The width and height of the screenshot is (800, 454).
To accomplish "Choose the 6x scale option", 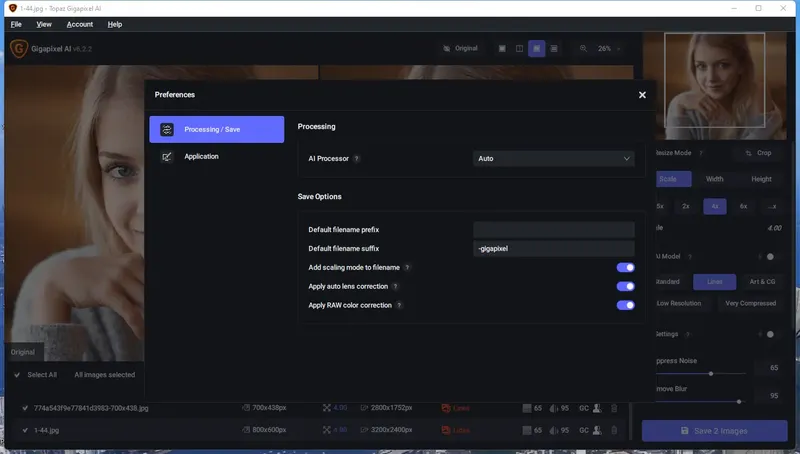I will 743,206.
